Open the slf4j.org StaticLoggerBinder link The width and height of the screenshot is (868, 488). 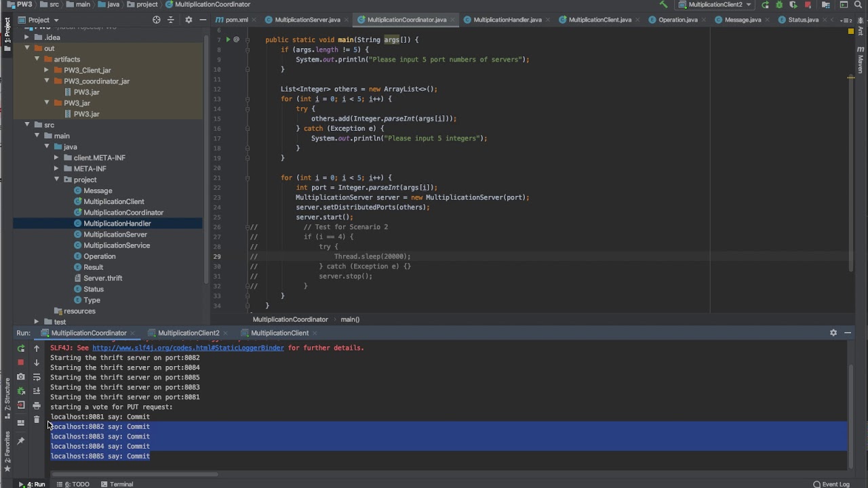click(188, 348)
